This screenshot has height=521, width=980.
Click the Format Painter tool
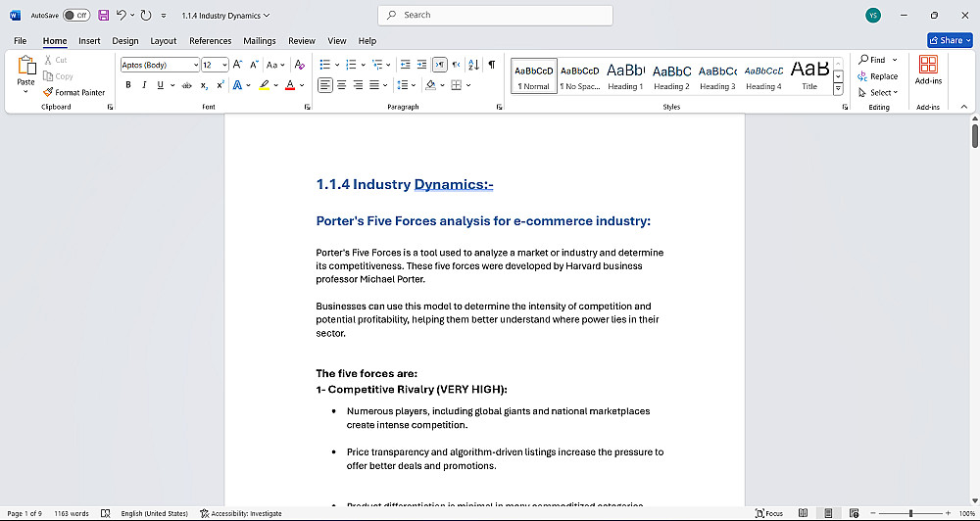tap(73, 92)
